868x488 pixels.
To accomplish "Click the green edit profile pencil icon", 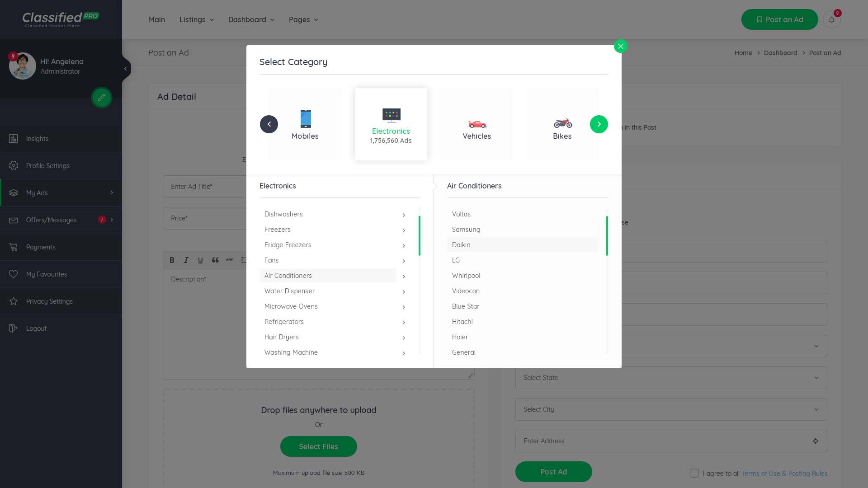I will click(x=102, y=97).
